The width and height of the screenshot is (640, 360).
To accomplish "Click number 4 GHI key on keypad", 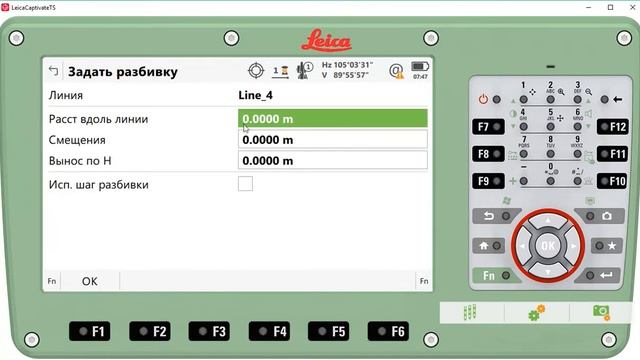I will (x=524, y=127).
